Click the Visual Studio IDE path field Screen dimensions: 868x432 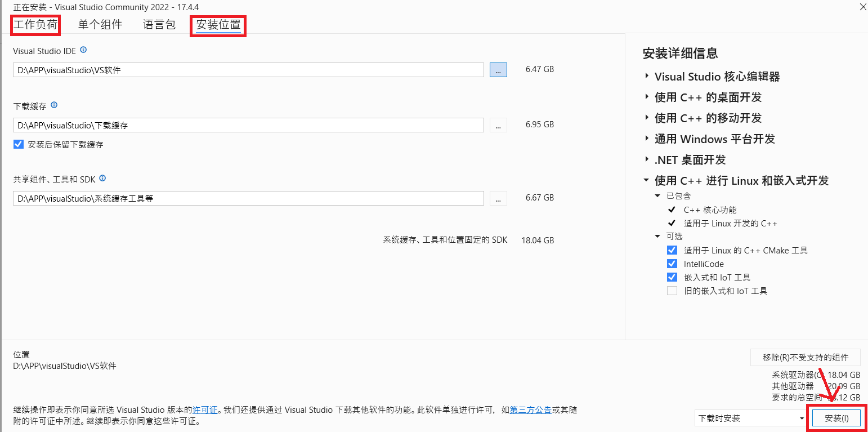[x=248, y=70]
